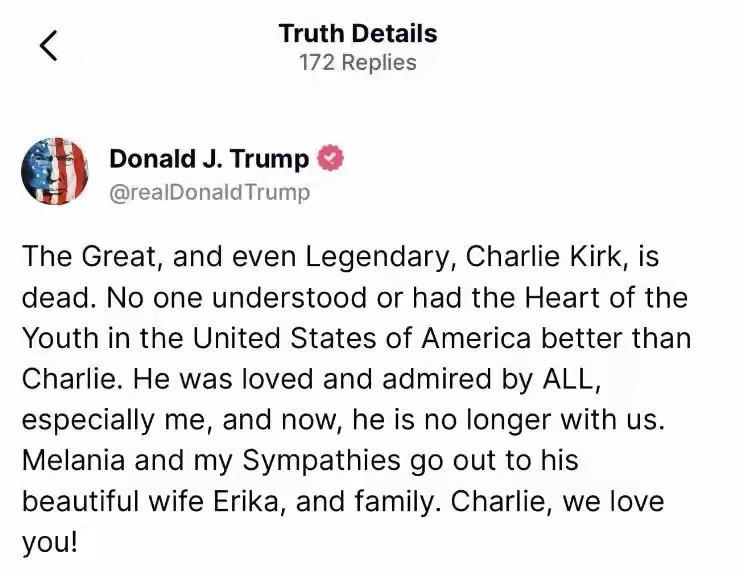Viewport: 744px width, 576px height.
Task: Open Donald J. Trump's profile name
Action: coord(208,159)
